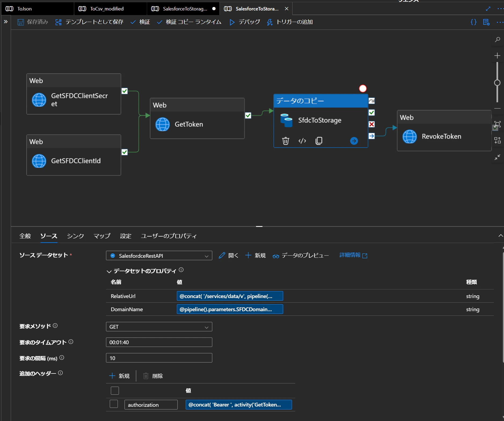This screenshot has height=421, width=504.
Task: Add a trigger via トリガーの追加
Action: pos(290,22)
